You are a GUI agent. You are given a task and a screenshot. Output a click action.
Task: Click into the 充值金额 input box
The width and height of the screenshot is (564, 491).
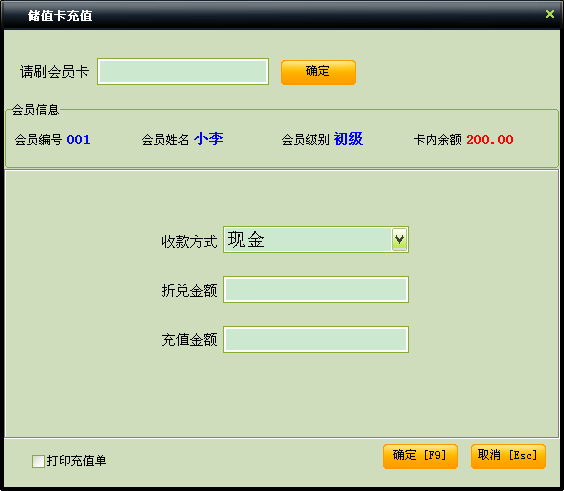coord(316,340)
